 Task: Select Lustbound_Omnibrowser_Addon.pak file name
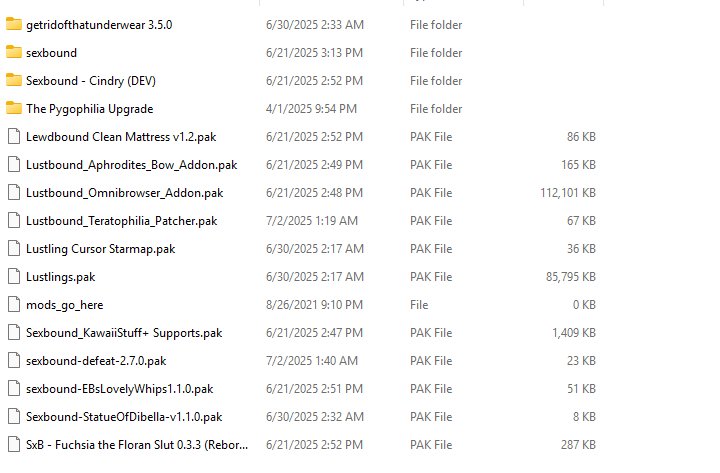pyautogui.click(x=124, y=193)
